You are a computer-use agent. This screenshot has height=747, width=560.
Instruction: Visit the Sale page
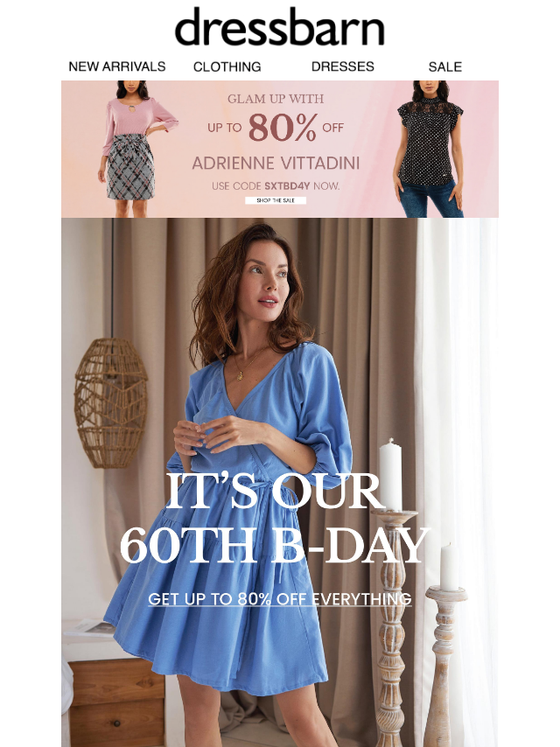coord(445,66)
